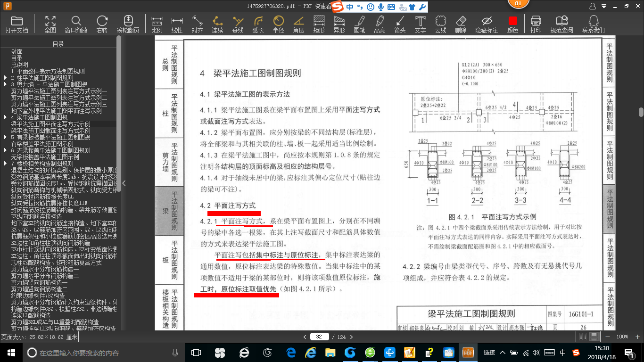
Task: Select the 比例 scale tool
Action: [157, 25]
